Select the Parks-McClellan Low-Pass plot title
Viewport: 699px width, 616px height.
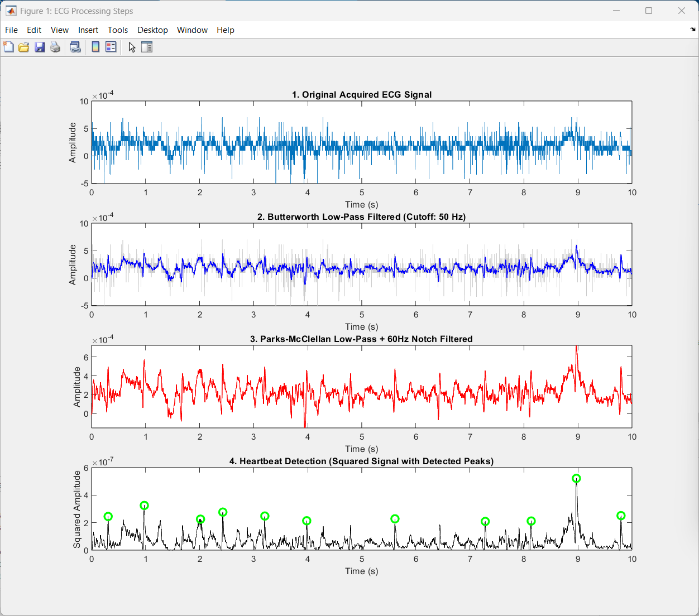361,339
